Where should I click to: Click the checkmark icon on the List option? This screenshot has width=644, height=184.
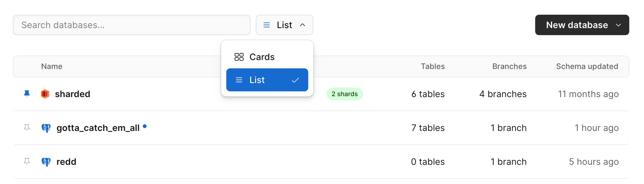(x=295, y=80)
